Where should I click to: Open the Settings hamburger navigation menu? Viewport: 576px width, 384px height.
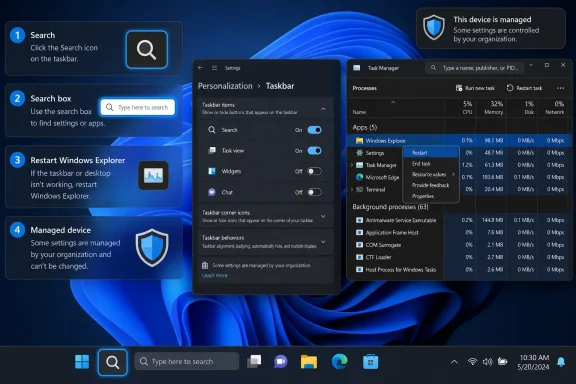(214, 68)
